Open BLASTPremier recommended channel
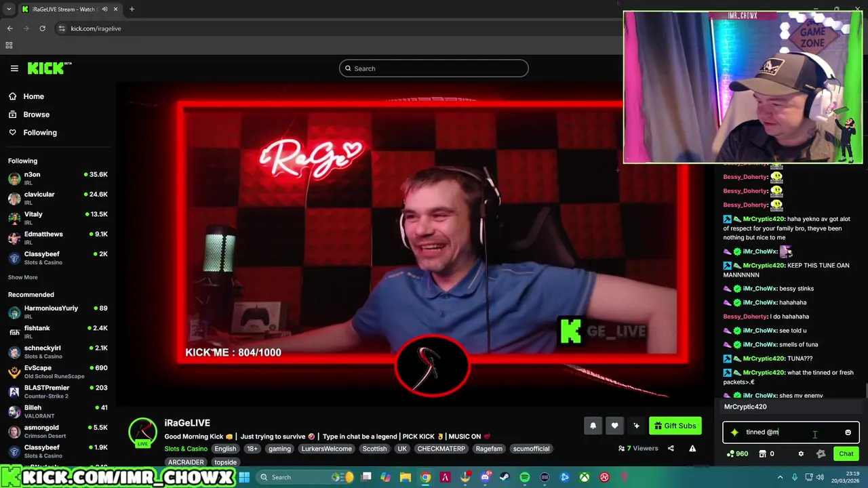Screen dimensions: 868x488 (58, 392)
